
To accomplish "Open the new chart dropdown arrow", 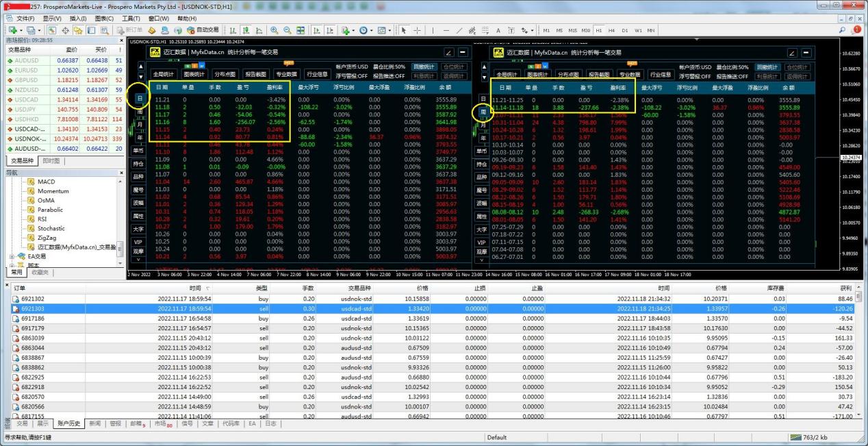I will (21, 30).
